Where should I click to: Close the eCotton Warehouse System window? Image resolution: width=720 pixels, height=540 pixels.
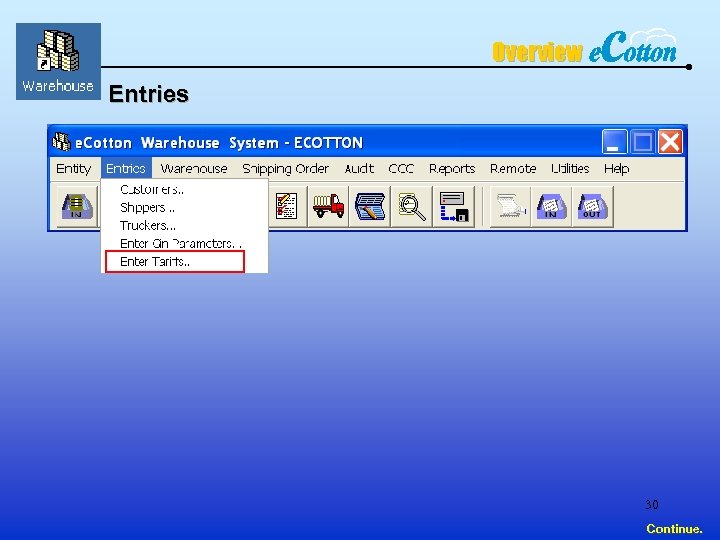pyautogui.click(x=670, y=142)
